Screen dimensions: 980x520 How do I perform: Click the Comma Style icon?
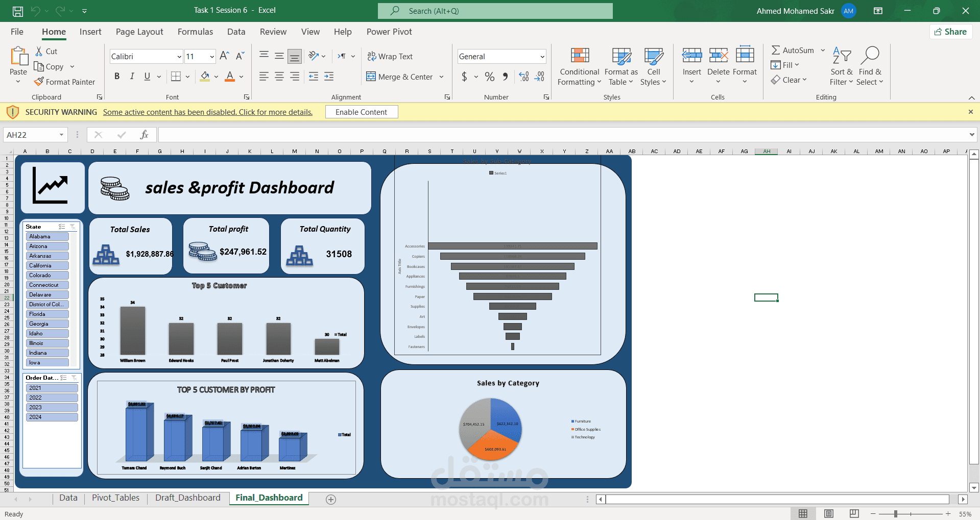coord(505,77)
